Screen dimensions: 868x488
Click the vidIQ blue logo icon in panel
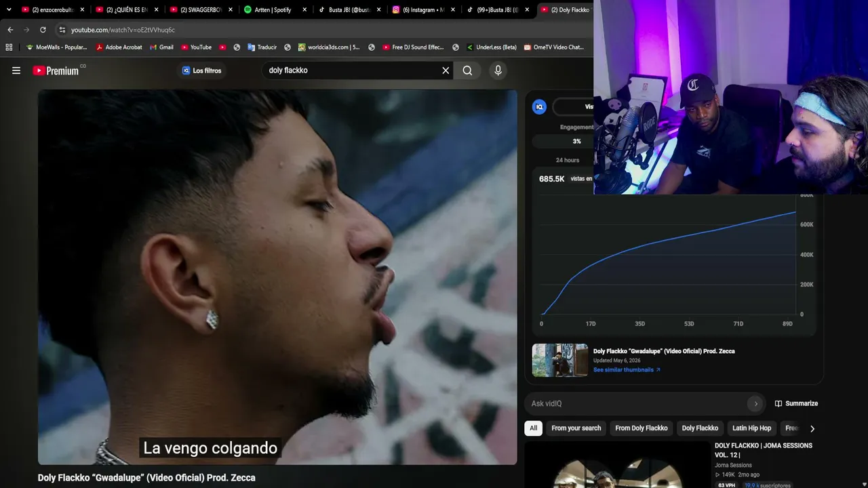540,107
